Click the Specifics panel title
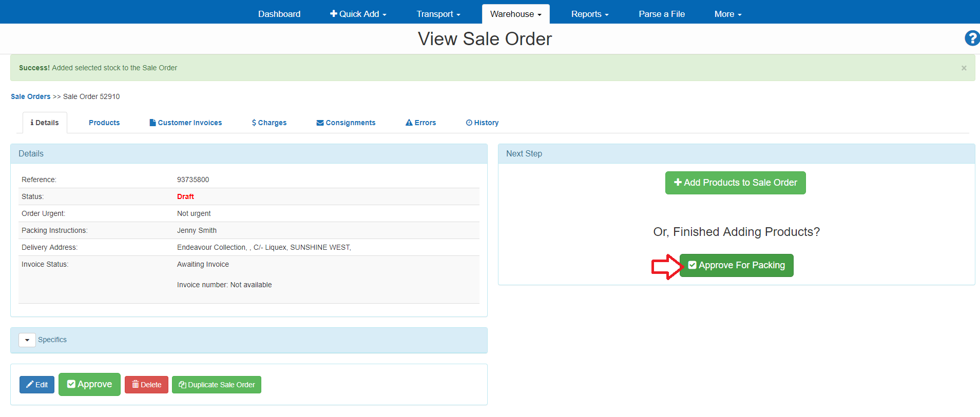980x417 pixels. tap(52, 340)
